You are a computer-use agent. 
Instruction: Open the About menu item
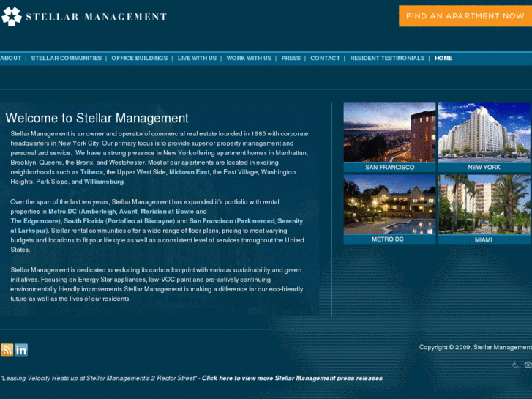pos(11,58)
